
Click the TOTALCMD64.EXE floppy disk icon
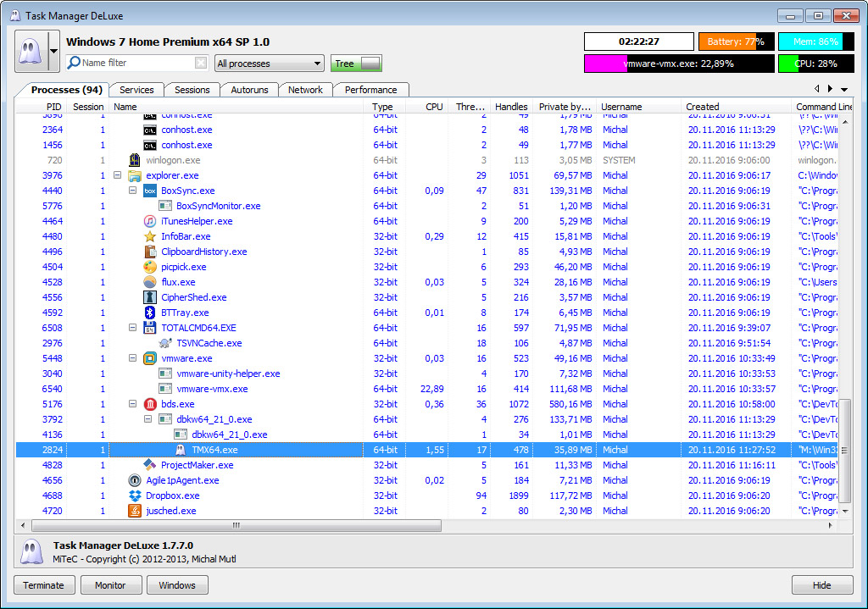(x=149, y=328)
